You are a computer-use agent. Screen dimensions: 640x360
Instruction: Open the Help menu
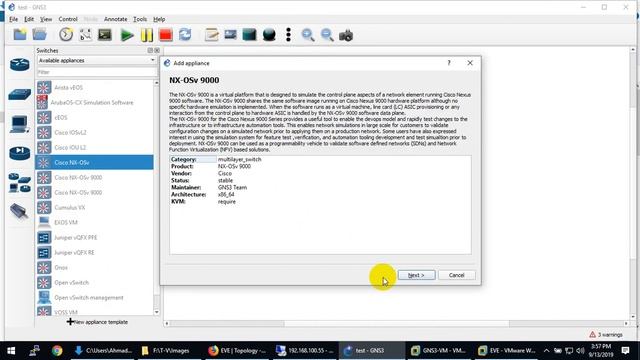(x=159, y=19)
